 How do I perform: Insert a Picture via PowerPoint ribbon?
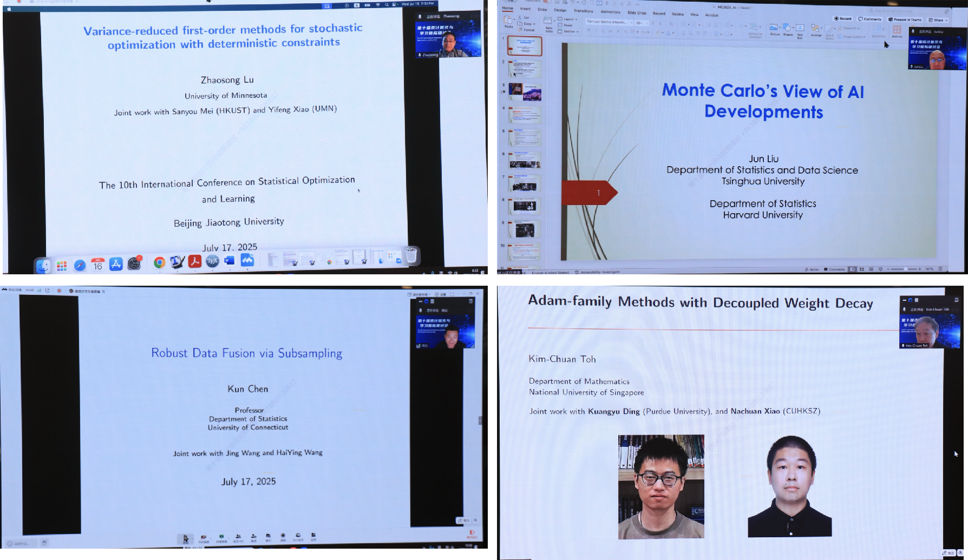[x=775, y=29]
